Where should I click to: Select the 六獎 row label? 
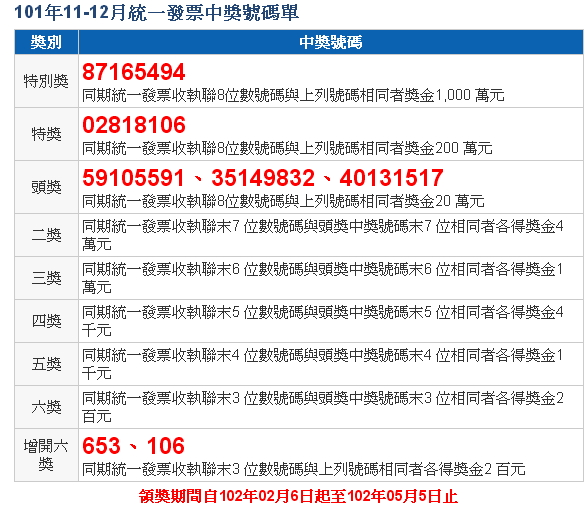click(x=46, y=407)
